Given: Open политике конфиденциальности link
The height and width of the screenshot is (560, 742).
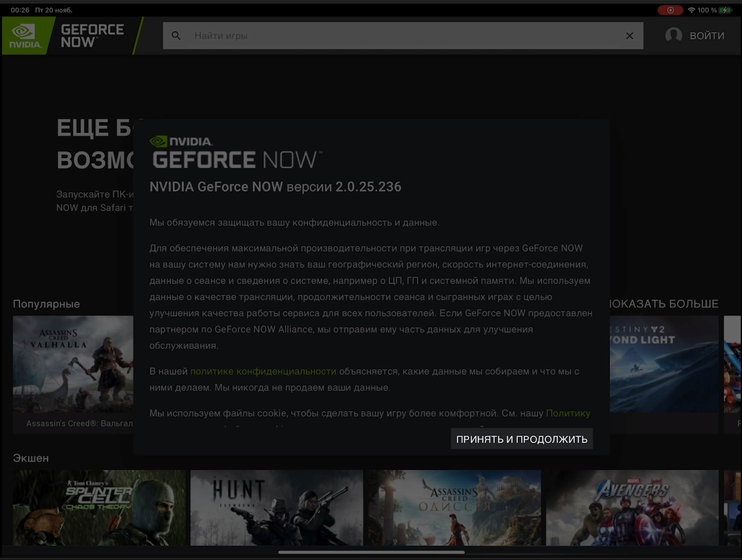Looking at the screenshot, I should (x=263, y=371).
